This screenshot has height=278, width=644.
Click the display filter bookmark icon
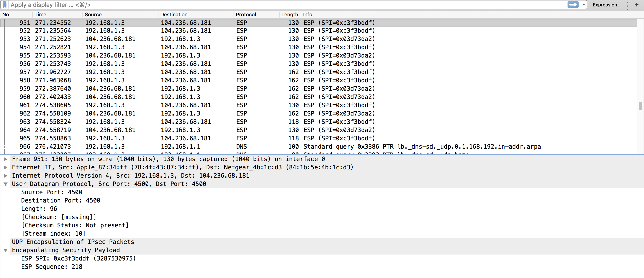click(5, 5)
